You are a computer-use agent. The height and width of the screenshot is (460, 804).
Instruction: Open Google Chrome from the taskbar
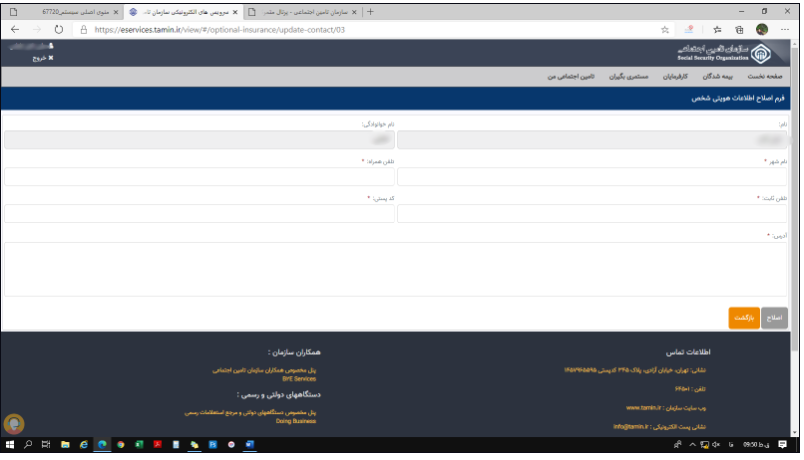[x=120, y=445]
